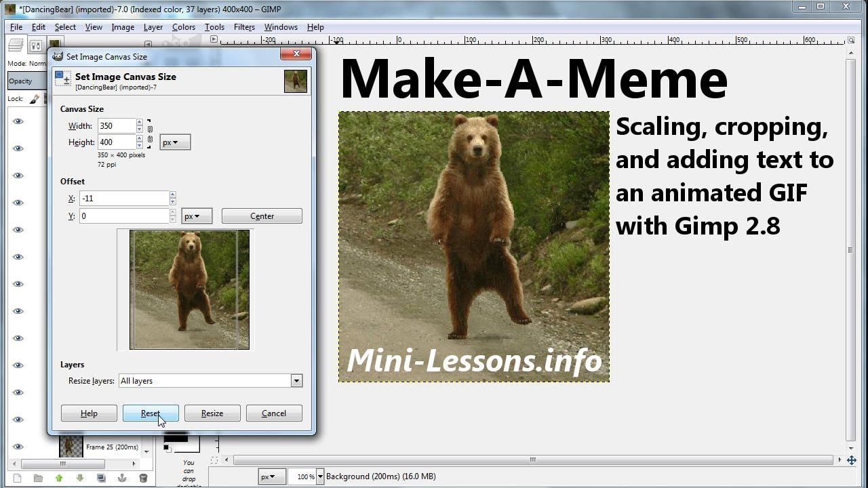868x488 pixels.
Task: Click the Resize button
Action: tap(212, 413)
